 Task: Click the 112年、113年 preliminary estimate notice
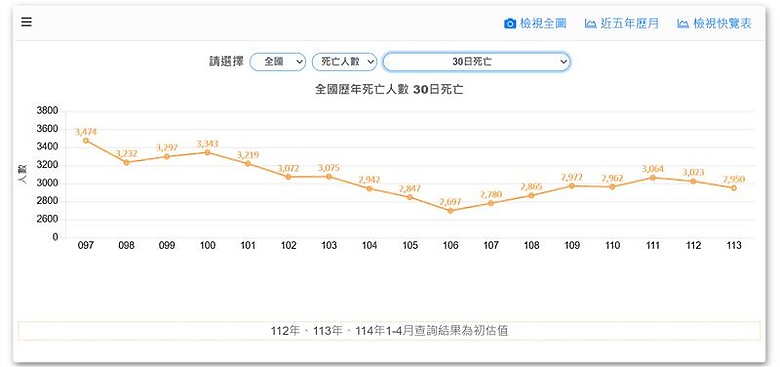[x=390, y=331]
